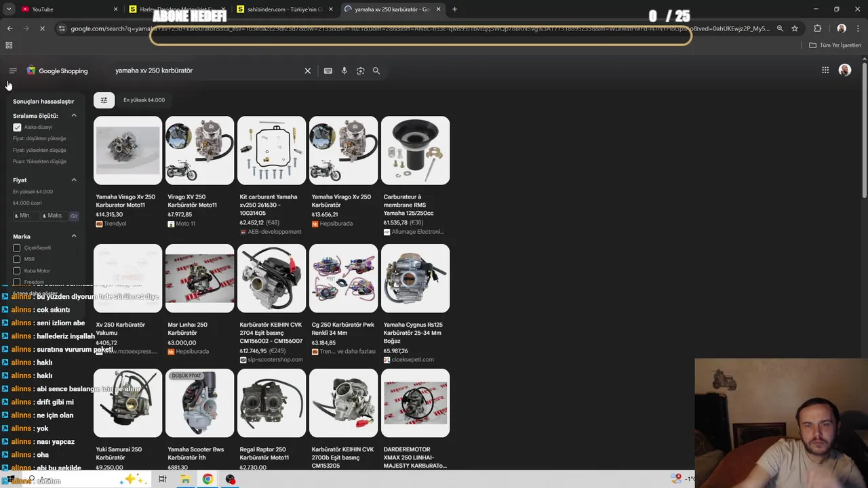
Task: Switch to the Harley-Davidson tab
Action: (x=176, y=9)
